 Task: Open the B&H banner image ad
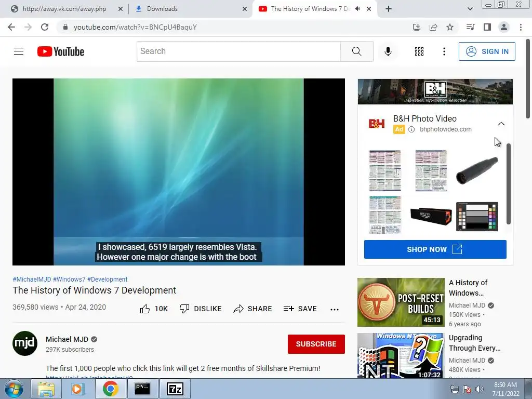(435, 91)
